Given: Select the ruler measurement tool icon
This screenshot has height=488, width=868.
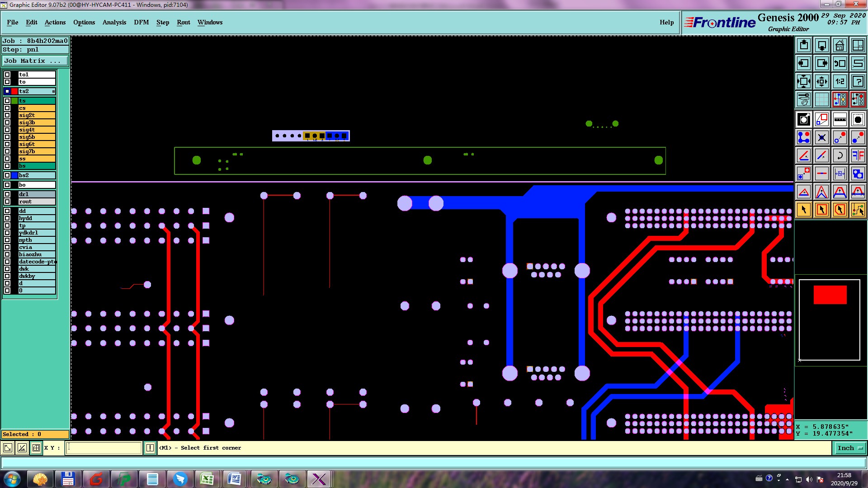Looking at the screenshot, I should (x=840, y=119).
